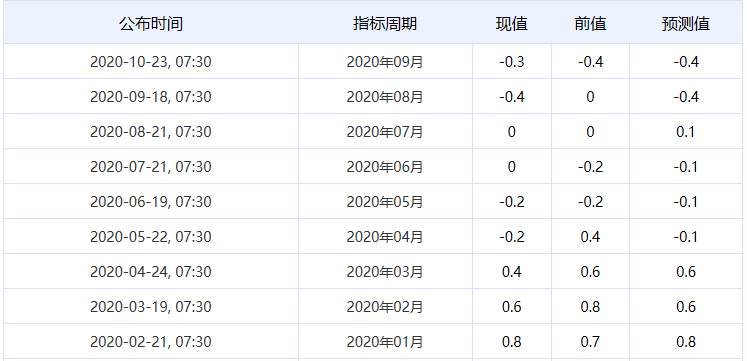Click the 前值 -0.2 in the 2020年06月 row
The height and width of the screenshot is (361, 747).
coord(590,167)
